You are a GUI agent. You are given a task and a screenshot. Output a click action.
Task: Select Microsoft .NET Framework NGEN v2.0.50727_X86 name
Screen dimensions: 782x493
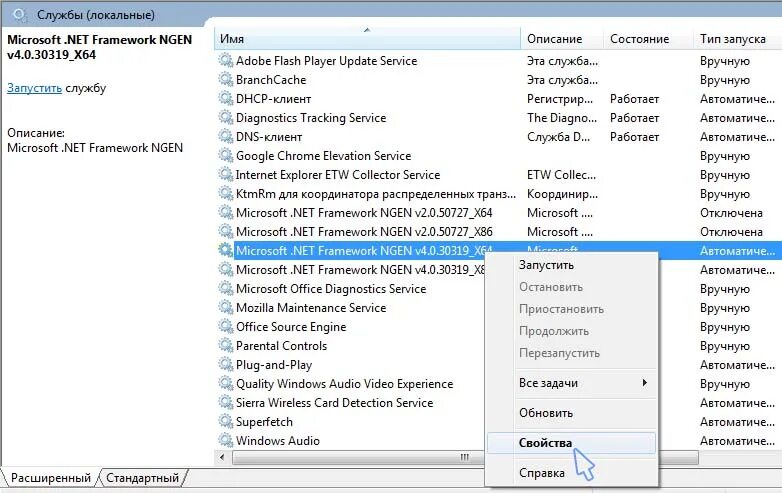tap(364, 232)
